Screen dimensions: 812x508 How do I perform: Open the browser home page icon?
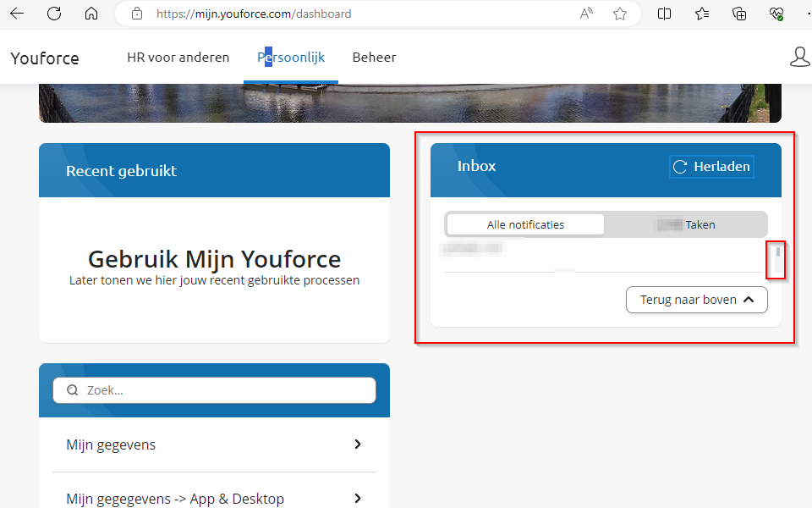point(91,14)
